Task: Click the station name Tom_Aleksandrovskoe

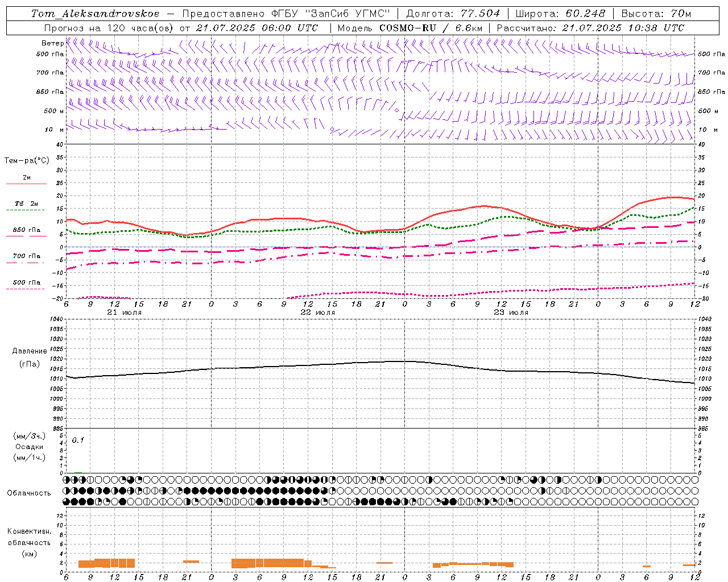Action: click(95, 14)
